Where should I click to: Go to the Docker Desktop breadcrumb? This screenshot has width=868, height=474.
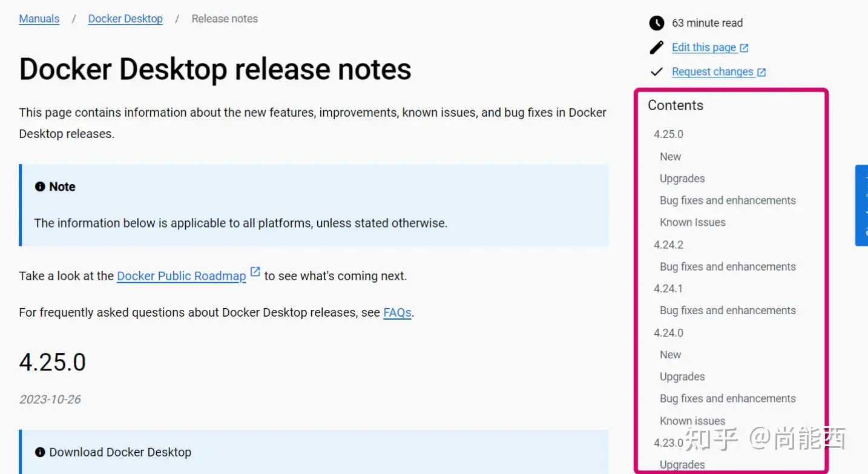tap(125, 19)
